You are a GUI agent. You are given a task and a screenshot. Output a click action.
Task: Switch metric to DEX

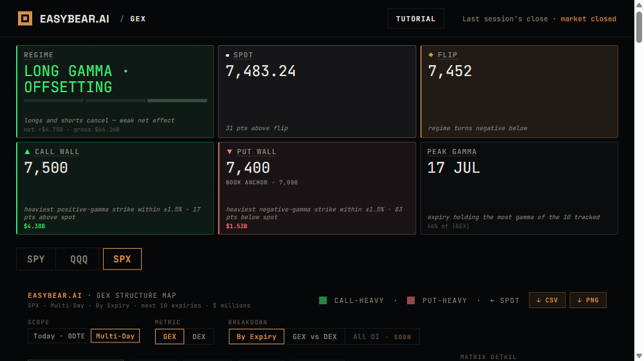(x=199, y=337)
